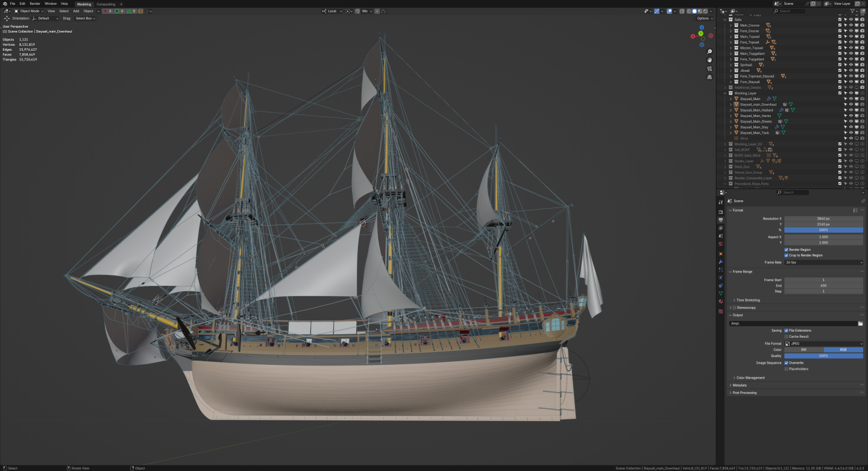Screen dimensions: 868x471
Task: Open the Drag Select Box dropdown
Action: click(x=85, y=18)
